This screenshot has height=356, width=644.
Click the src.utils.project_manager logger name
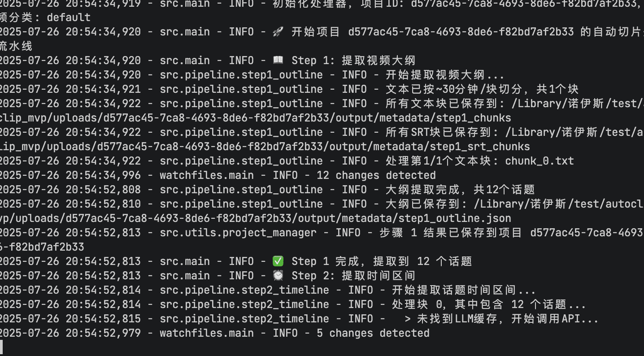238,233
